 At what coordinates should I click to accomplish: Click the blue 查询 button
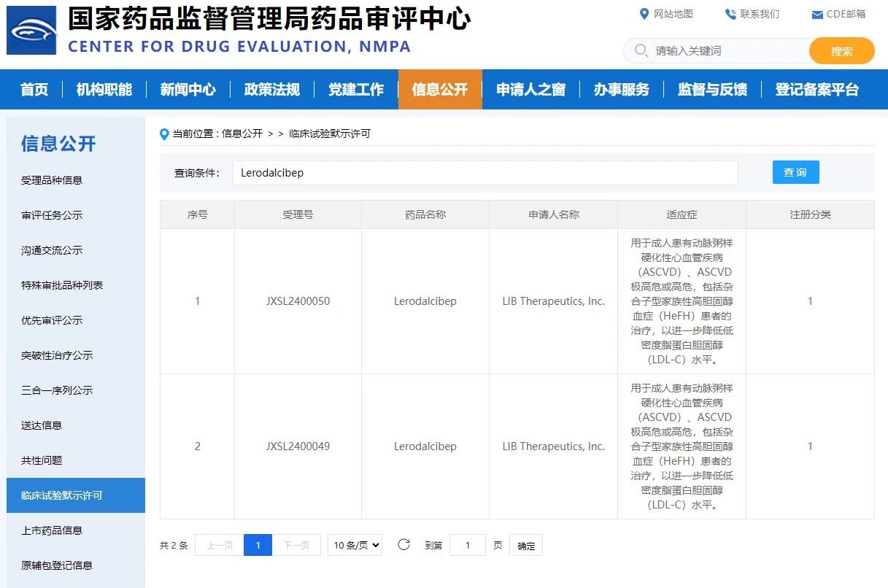(795, 172)
